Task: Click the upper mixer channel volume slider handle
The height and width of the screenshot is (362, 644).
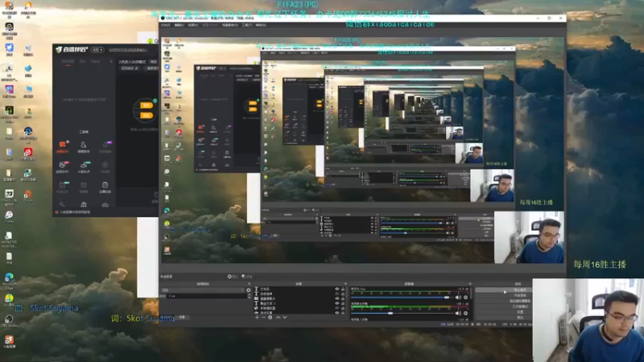Action: pyautogui.click(x=447, y=297)
